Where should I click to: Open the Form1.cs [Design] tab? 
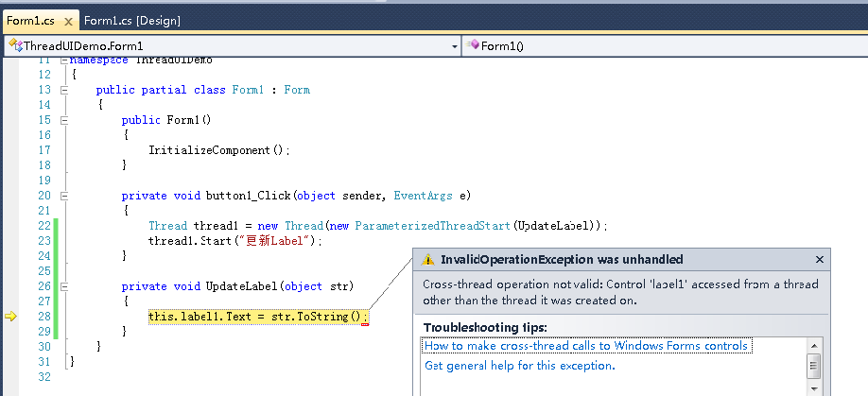[x=132, y=21]
